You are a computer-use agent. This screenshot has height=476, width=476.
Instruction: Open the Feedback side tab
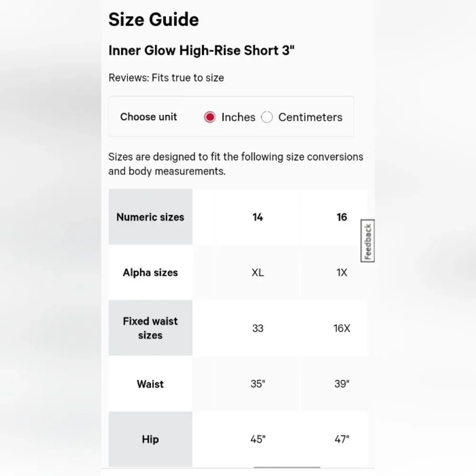(x=368, y=241)
